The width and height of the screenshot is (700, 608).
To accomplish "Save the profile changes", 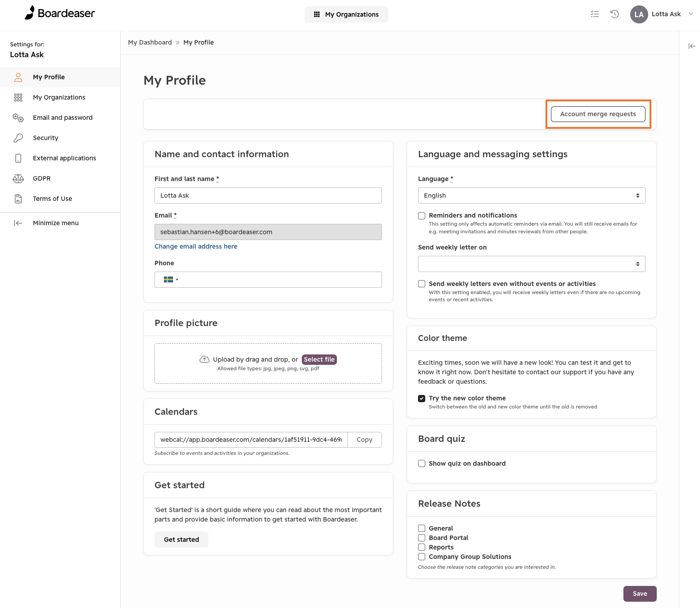I will pyautogui.click(x=640, y=594).
